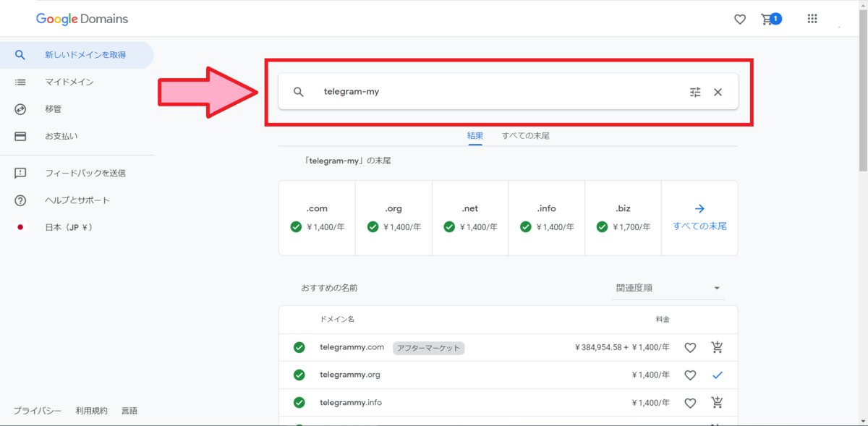Open the プライバシー footer link

tap(38, 410)
